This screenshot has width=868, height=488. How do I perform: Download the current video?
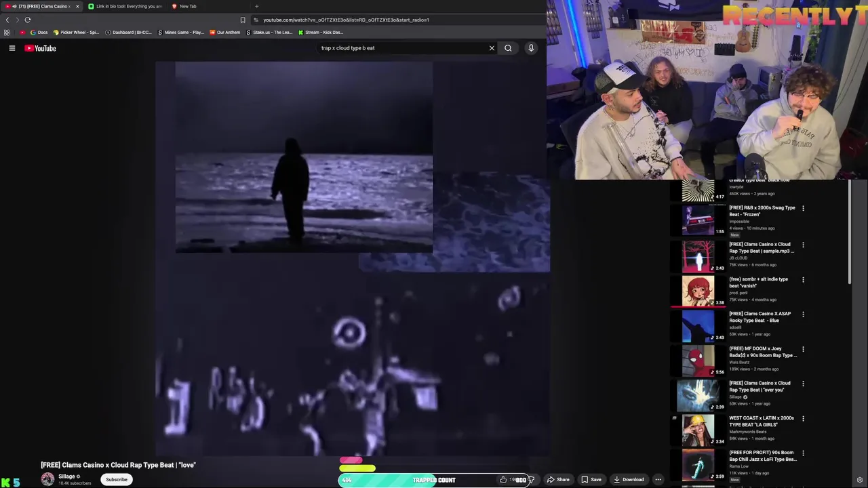(x=629, y=480)
